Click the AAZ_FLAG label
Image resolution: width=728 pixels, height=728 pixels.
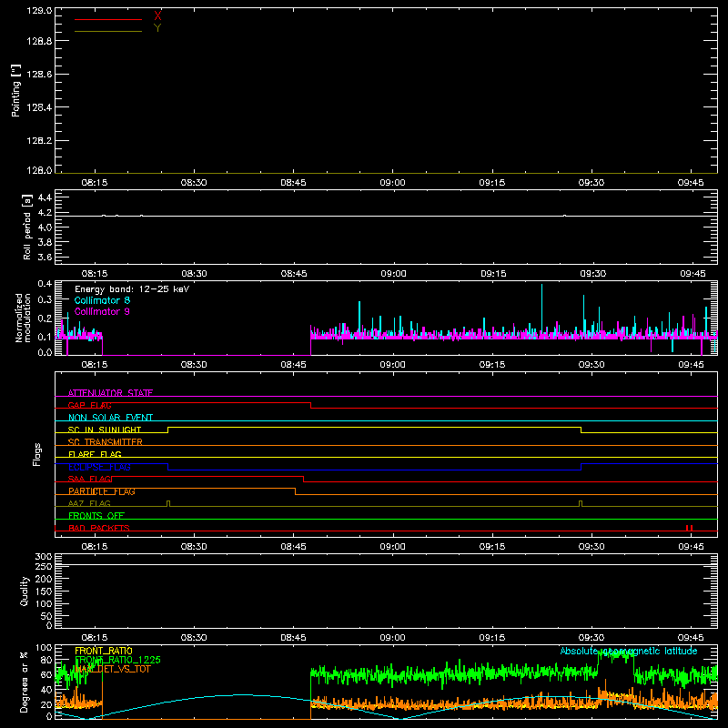(89, 504)
